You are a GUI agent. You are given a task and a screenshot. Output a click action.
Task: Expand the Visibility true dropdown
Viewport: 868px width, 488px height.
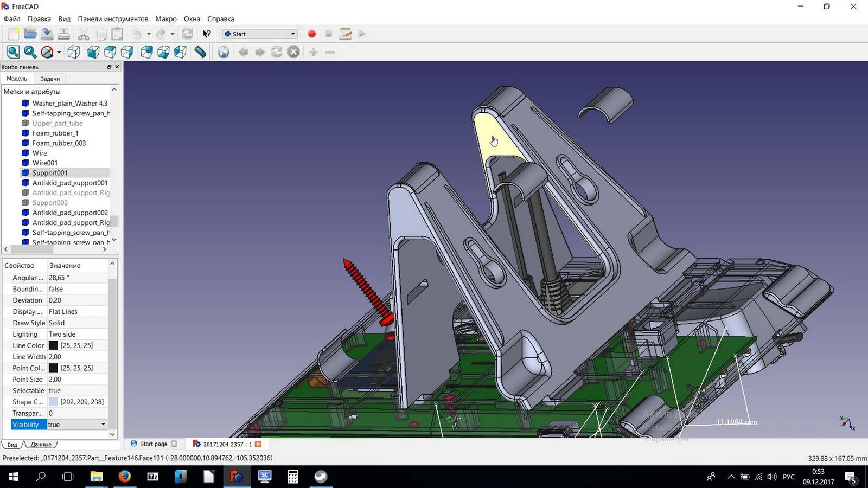pos(103,425)
